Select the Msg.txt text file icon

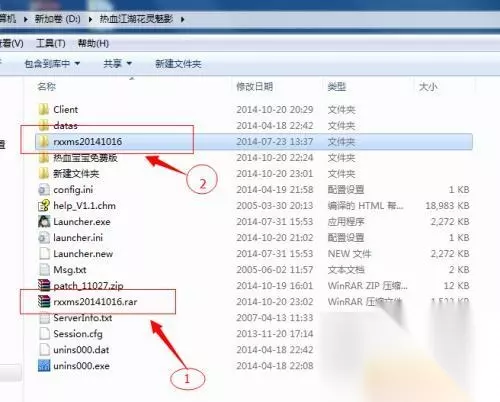[x=44, y=270]
